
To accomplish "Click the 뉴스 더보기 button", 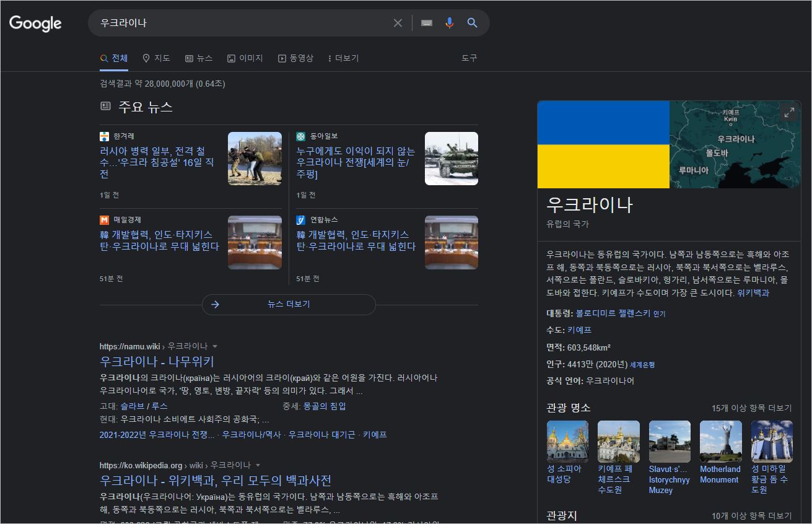I will 289,304.
